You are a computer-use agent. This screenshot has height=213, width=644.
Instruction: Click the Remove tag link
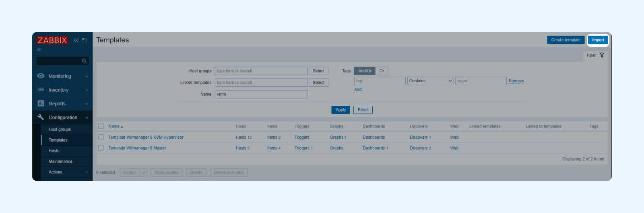pyautogui.click(x=516, y=81)
